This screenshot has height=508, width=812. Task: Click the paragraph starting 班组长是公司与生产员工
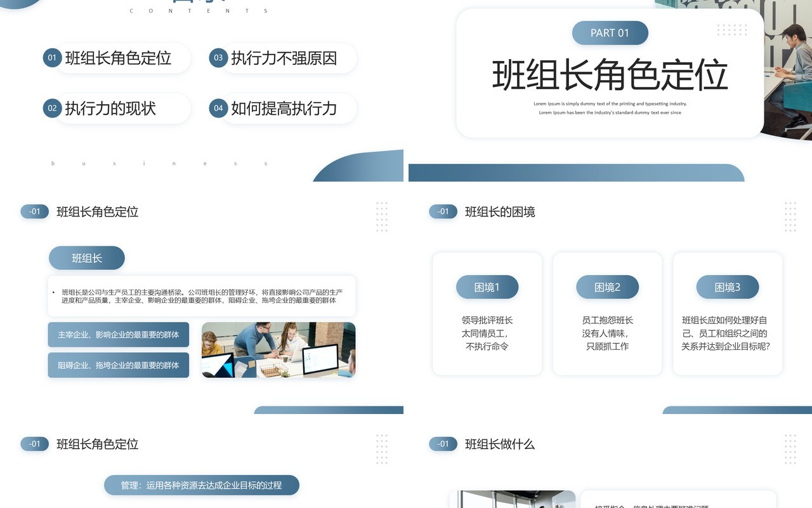coord(202,296)
